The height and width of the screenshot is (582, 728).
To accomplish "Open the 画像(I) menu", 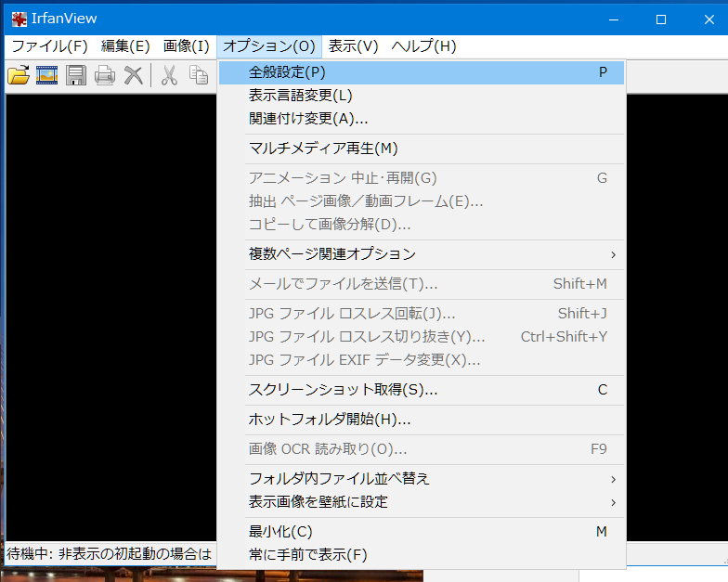I will (186, 46).
